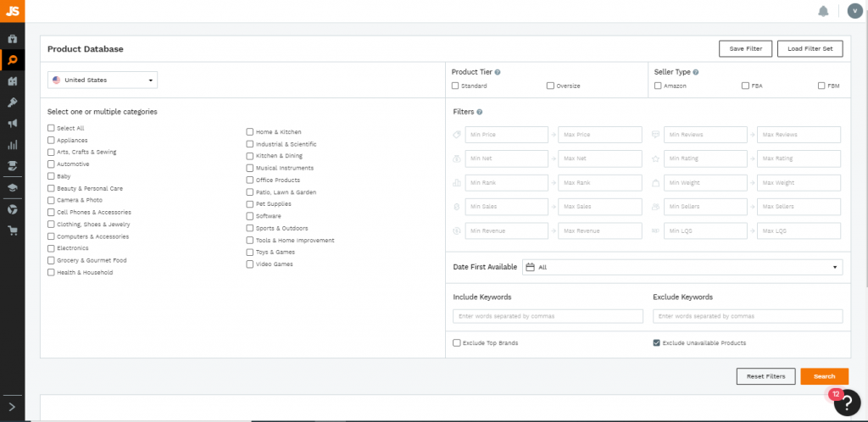
Task: Check the Musical Instruments category
Action: coord(250,168)
